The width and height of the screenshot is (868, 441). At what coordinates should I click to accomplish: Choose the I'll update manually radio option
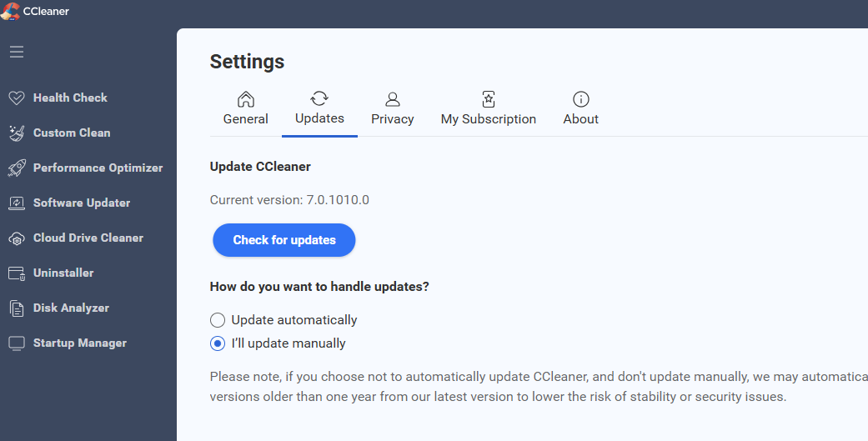[x=218, y=343]
